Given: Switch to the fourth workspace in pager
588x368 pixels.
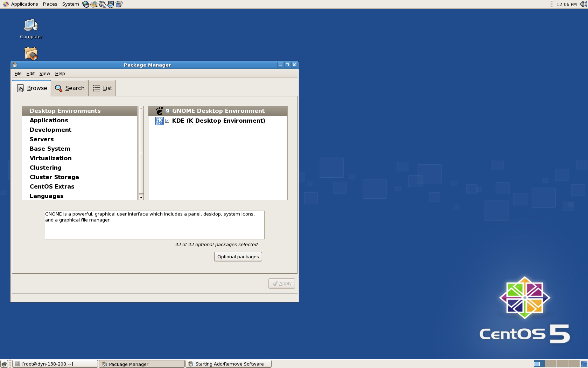Looking at the screenshot, I should [574, 364].
